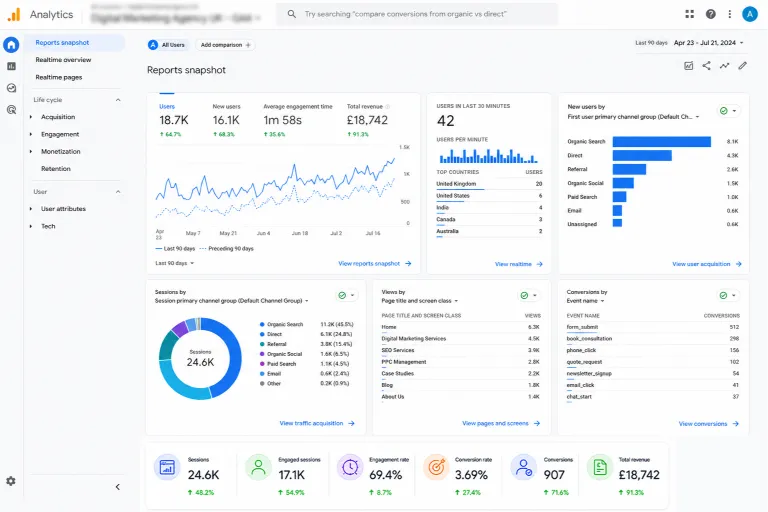This screenshot has height=512, width=768.
Task: Open Realtime pages in sidebar
Action: point(59,77)
